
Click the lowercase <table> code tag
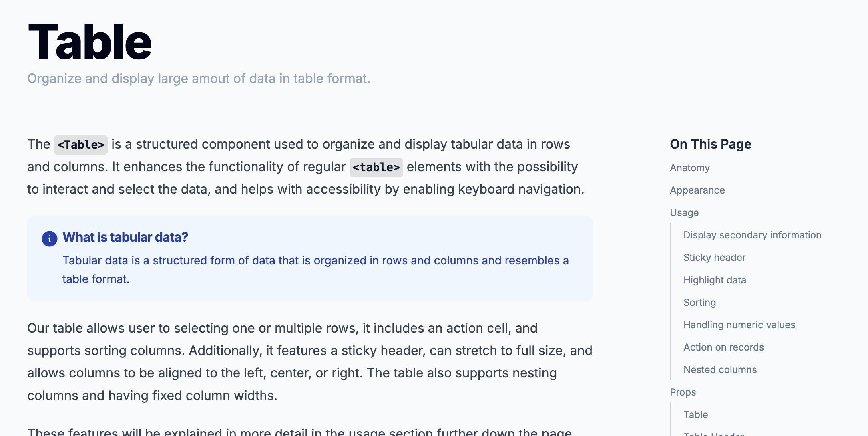[376, 167]
